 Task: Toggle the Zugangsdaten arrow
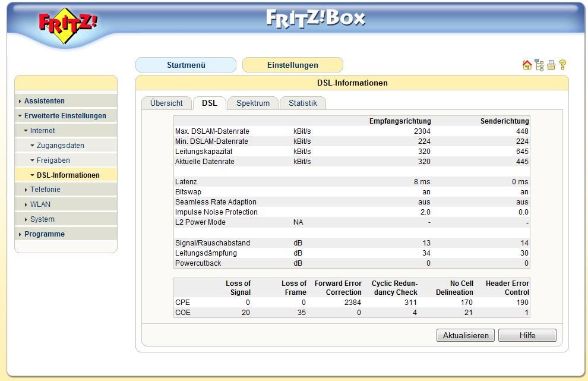(x=32, y=145)
